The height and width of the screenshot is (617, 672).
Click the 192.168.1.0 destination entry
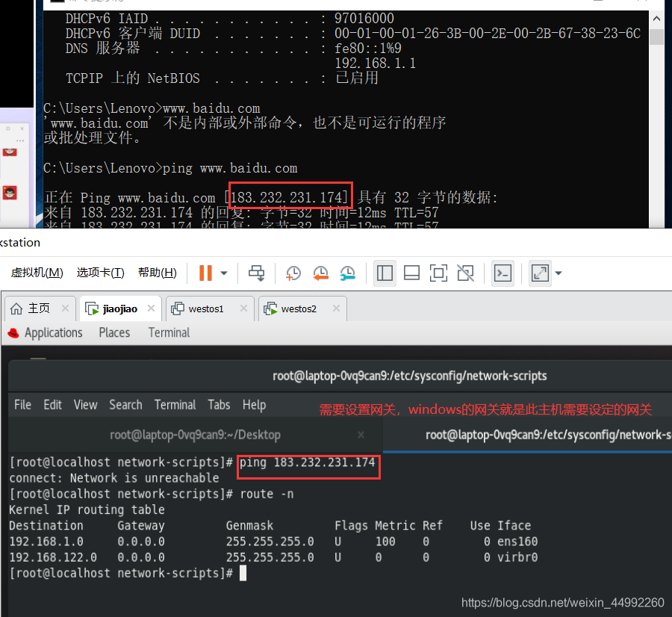click(x=46, y=542)
